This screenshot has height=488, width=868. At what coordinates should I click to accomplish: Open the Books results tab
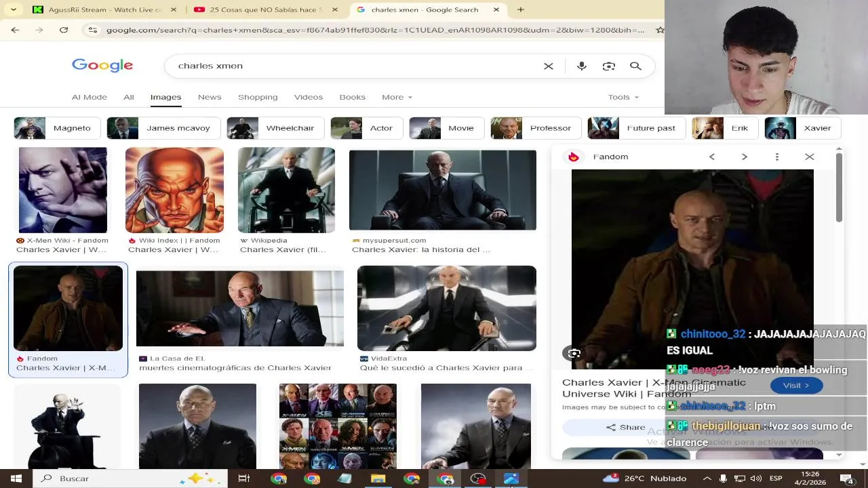click(353, 97)
